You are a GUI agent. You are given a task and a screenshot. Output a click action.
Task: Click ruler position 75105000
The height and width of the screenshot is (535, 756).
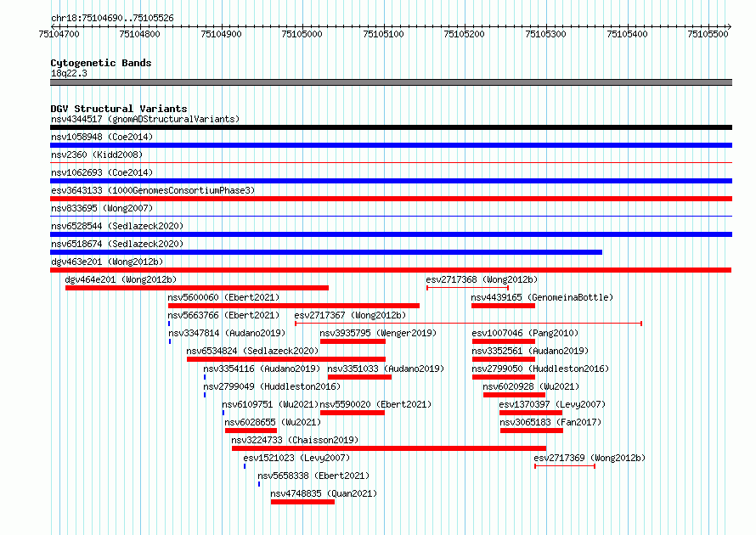point(302,34)
